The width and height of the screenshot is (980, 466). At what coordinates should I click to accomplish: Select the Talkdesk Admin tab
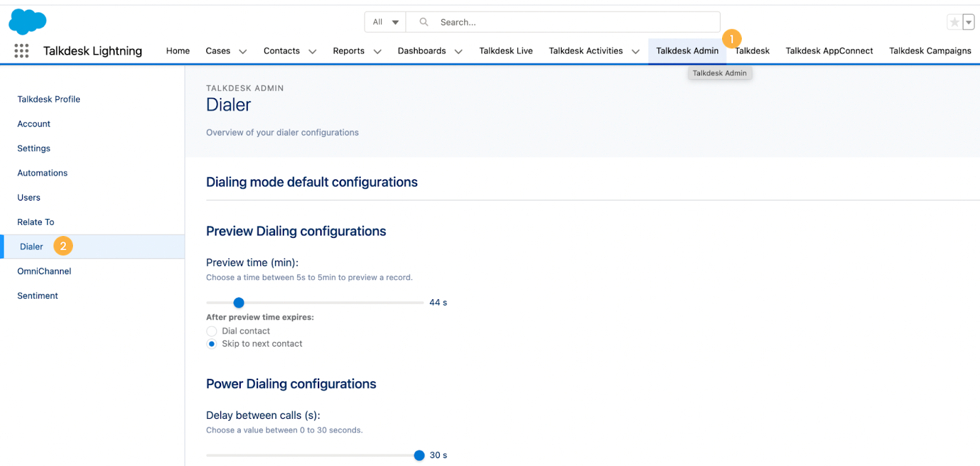coord(687,51)
